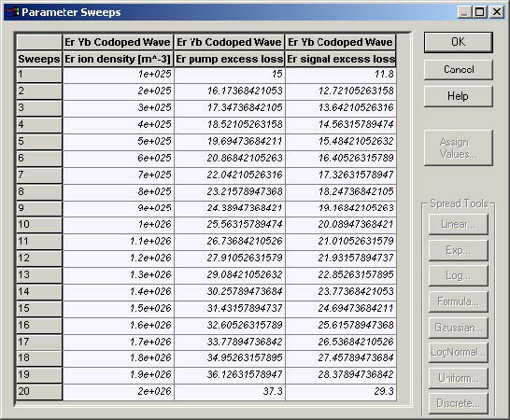Open the Help button

pyautogui.click(x=459, y=96)
